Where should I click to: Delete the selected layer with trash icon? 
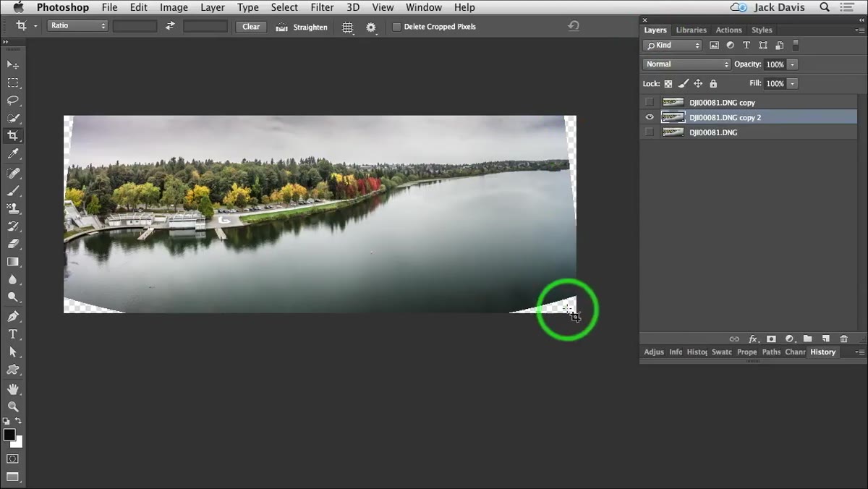843,339
